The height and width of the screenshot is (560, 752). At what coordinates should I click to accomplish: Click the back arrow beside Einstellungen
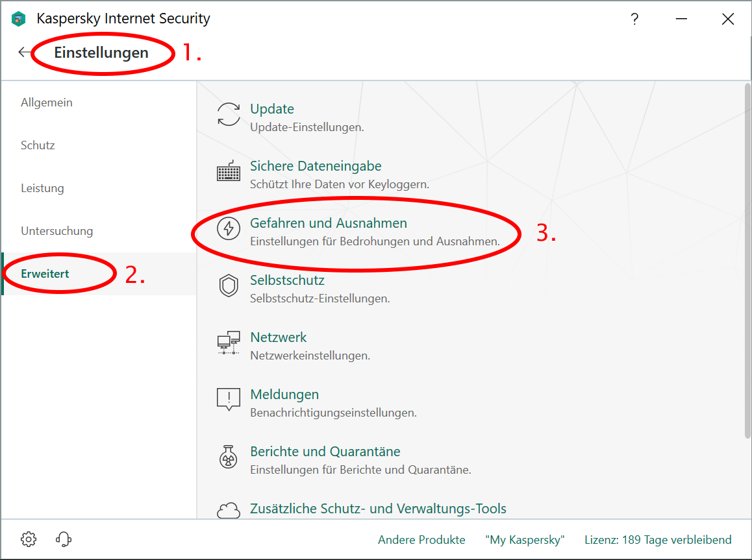(24, 52)
